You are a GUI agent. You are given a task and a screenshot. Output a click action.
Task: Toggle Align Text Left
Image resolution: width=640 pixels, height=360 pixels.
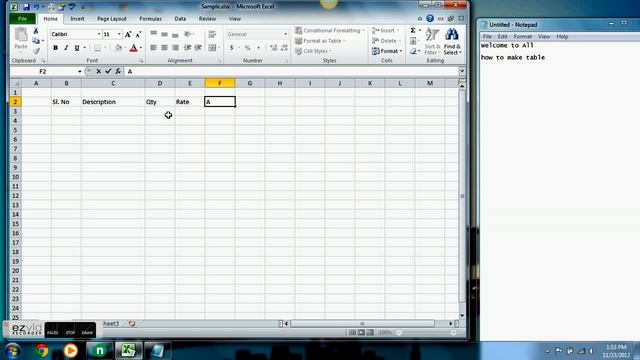[154, 48]
